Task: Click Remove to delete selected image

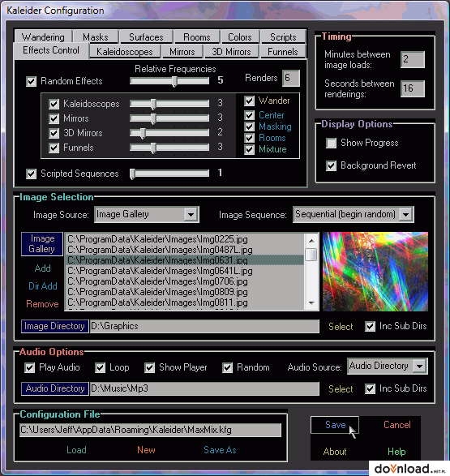Action: click(x=42, y=304)
